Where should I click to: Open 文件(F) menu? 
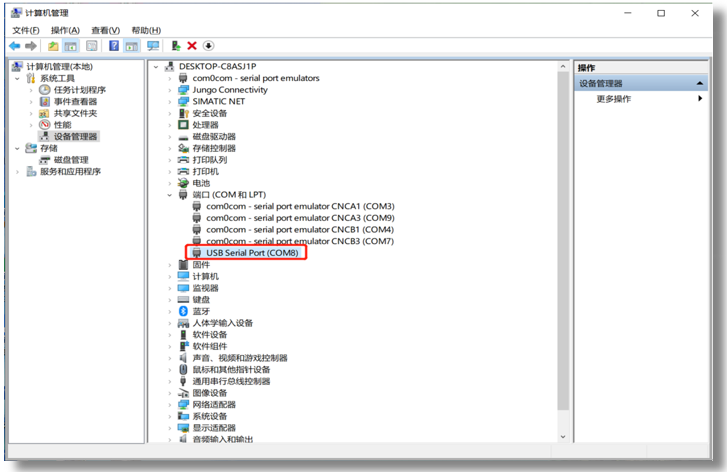(x=26, y=30)
